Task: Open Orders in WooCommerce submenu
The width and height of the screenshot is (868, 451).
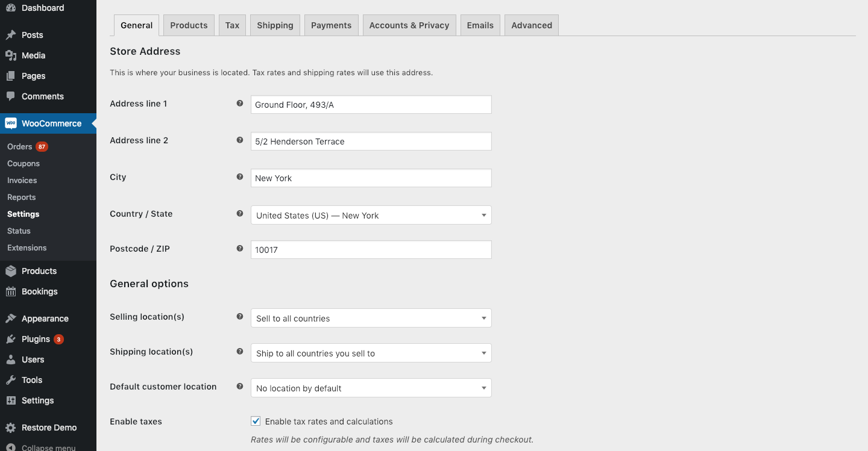Action: coord(20,147)
